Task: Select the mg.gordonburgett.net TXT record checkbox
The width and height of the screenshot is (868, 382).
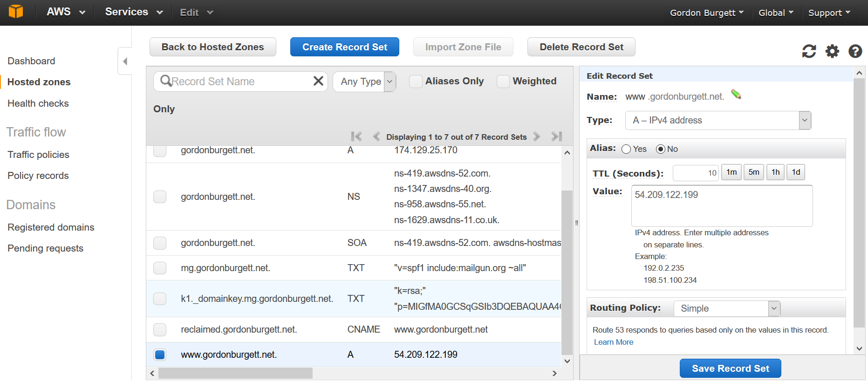Action: tap(160, 268)
